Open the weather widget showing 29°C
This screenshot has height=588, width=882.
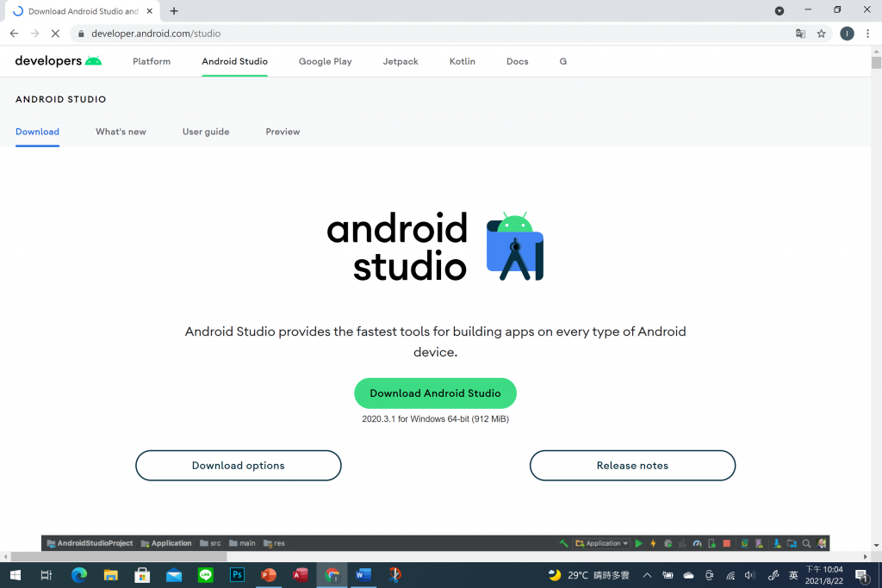[589, 575]
